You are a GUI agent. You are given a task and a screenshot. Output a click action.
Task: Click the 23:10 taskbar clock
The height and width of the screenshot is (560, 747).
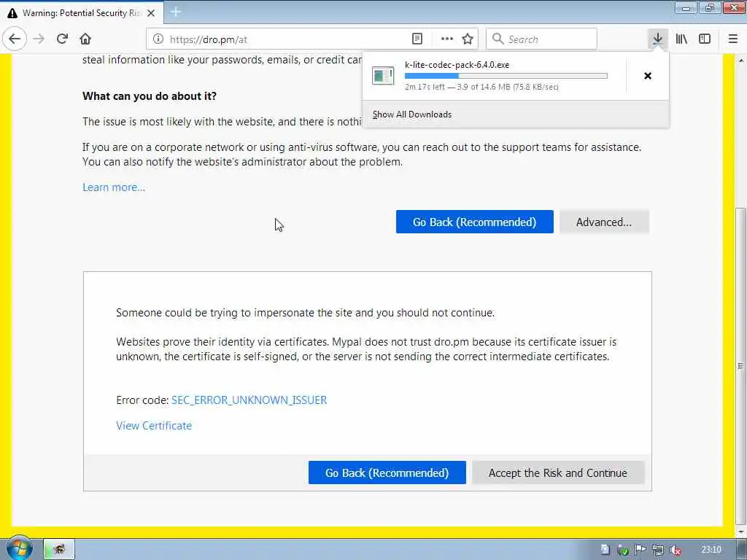pyautogui.click(x=711, y=550)
